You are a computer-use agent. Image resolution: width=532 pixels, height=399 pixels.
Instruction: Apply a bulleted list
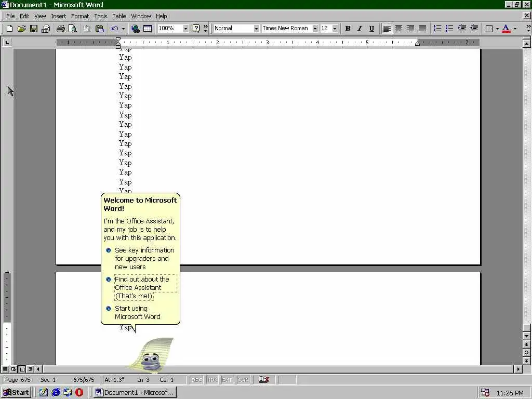point(449,29)
